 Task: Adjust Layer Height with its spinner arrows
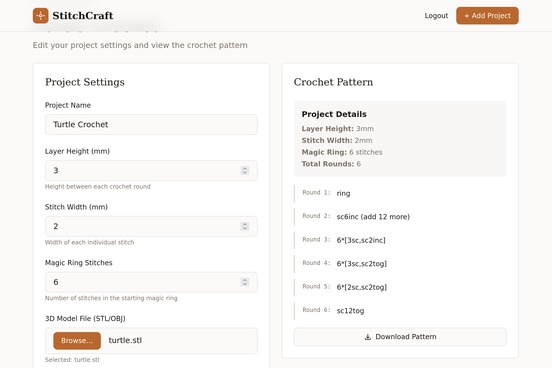tap(245, 170)
